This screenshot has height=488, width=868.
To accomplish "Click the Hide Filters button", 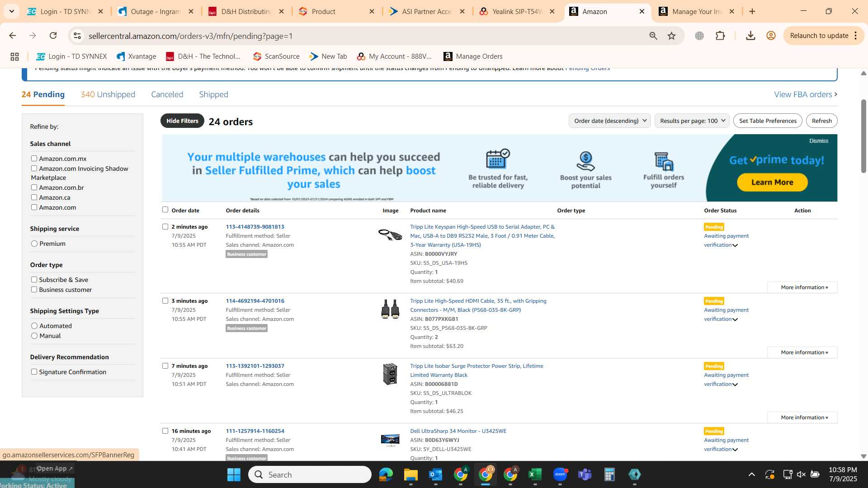I will point(182,121).
